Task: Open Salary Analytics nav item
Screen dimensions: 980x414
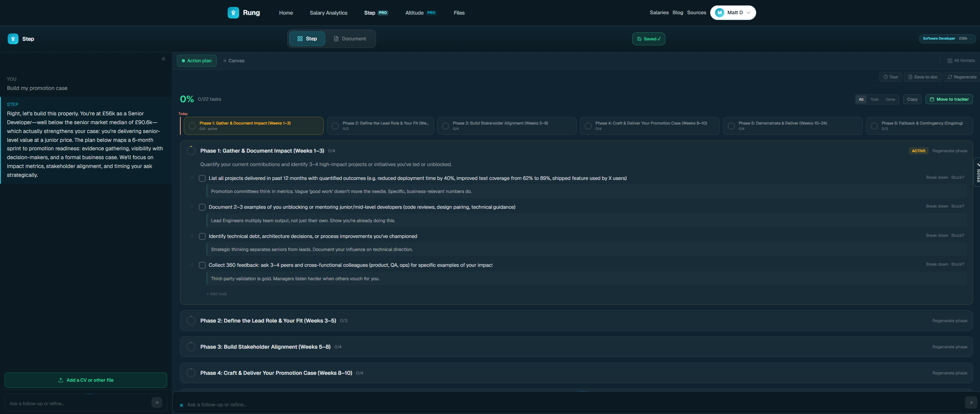Action: click(329, 13)
